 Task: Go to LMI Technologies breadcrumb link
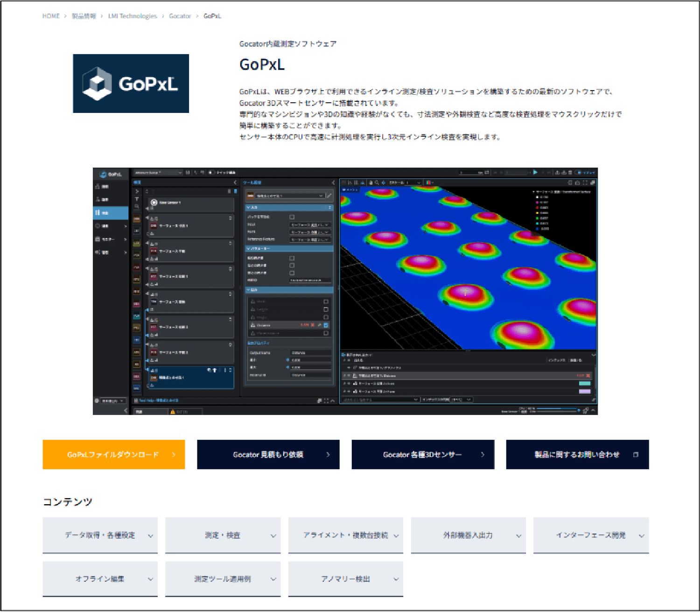(x=133, y=16)
